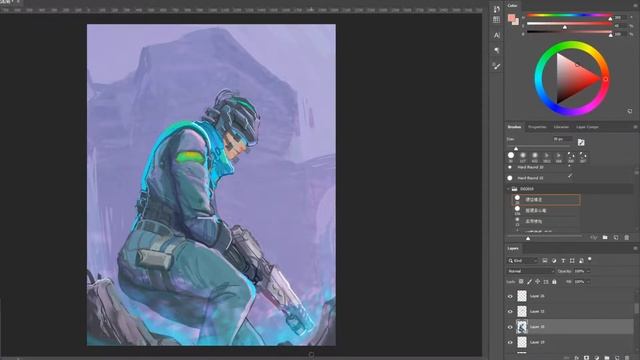
Task: Open the Normal blend mode dropdown
Action: click(x=531, y=271)
